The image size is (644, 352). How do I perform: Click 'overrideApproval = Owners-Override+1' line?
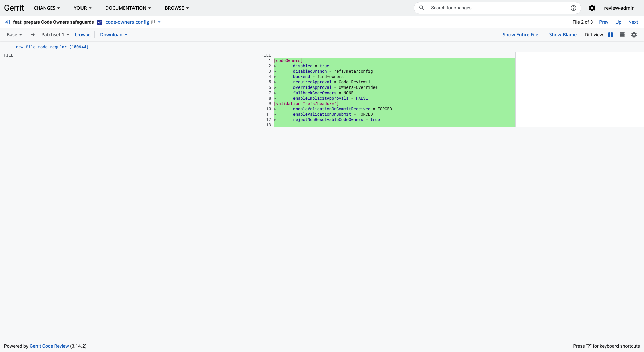click(x=394, y=87)
